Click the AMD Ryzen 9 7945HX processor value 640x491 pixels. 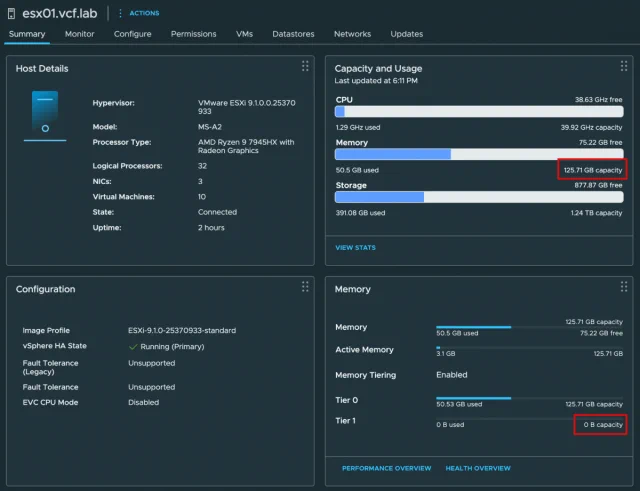[246, 146]
